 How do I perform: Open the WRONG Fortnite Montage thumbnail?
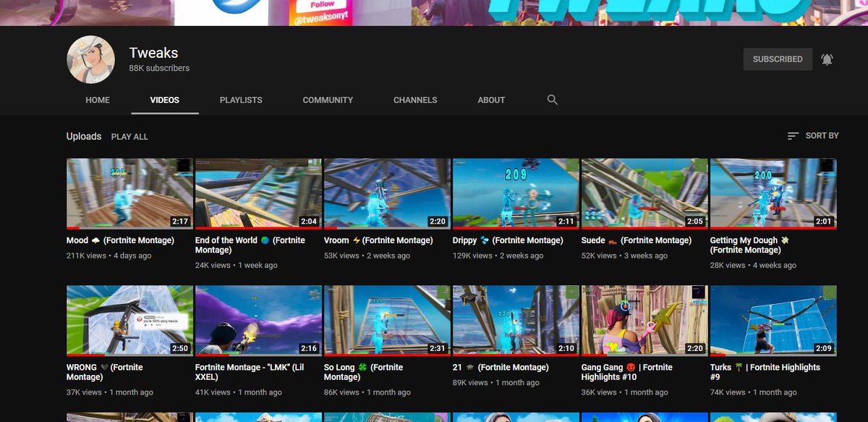point(129,320)
